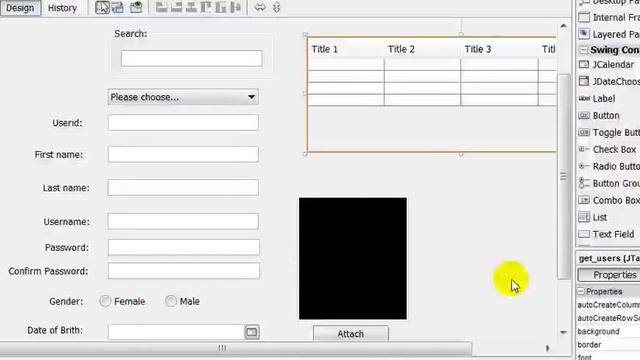
Task: Choose Combo Box in palette
Action: [x=609, y=200]
